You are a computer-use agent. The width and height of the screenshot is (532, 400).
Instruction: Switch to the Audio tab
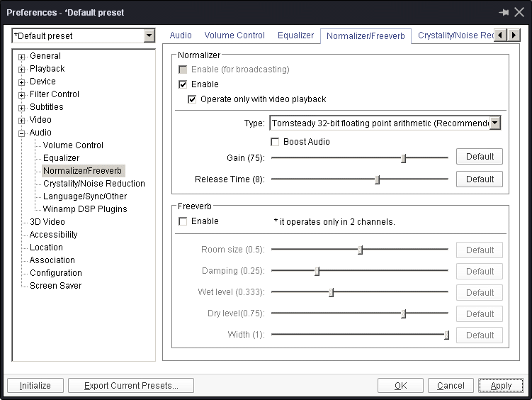(x=181, y=35)
